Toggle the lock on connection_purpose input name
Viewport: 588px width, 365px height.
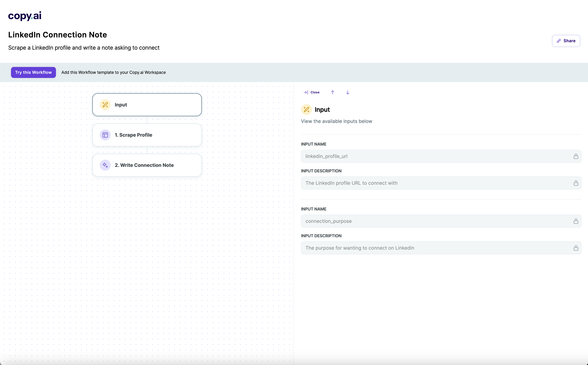pos(576,221)
